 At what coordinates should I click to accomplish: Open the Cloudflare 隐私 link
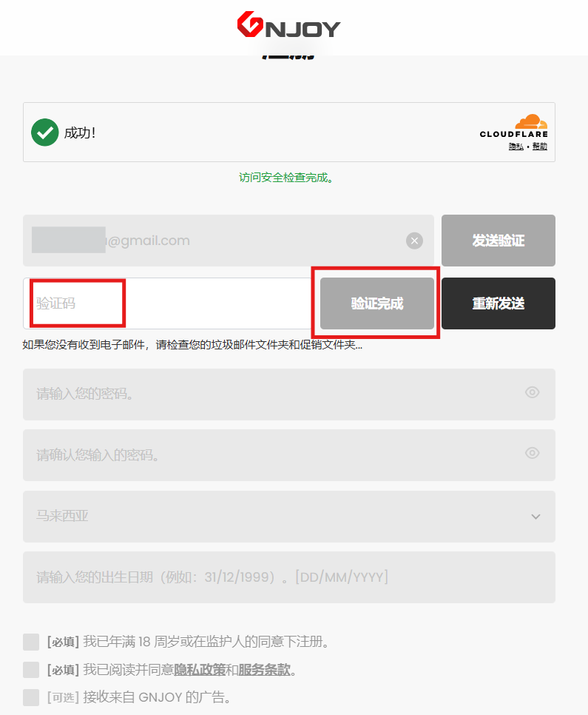click(x=516, y=147)
